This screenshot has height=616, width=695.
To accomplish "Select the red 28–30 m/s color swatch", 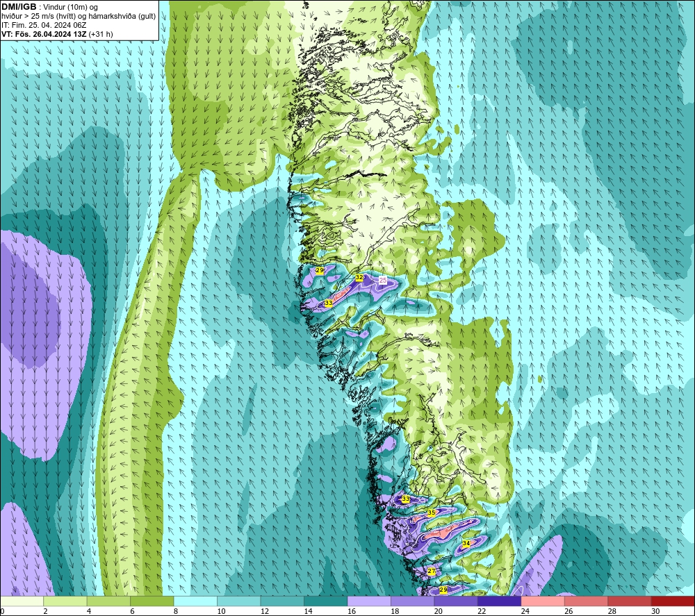I will tap(630, 601).
